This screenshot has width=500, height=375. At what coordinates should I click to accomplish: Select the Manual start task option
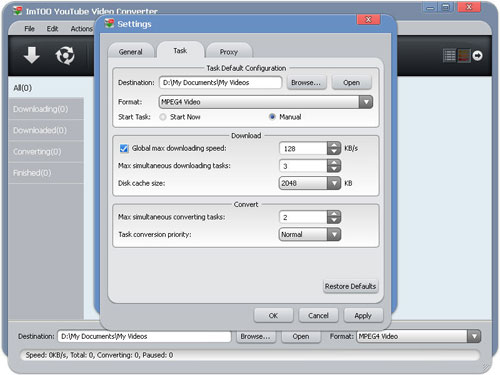[x=272, y=117]
